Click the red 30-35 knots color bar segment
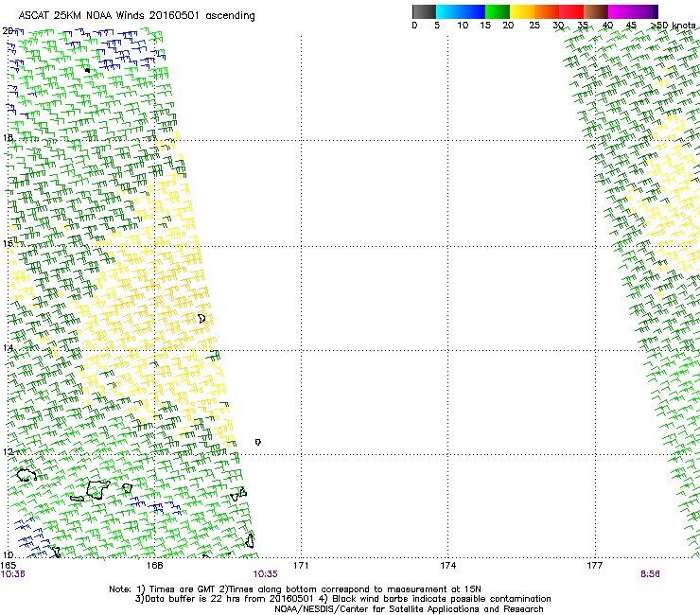 click(571, 11)
